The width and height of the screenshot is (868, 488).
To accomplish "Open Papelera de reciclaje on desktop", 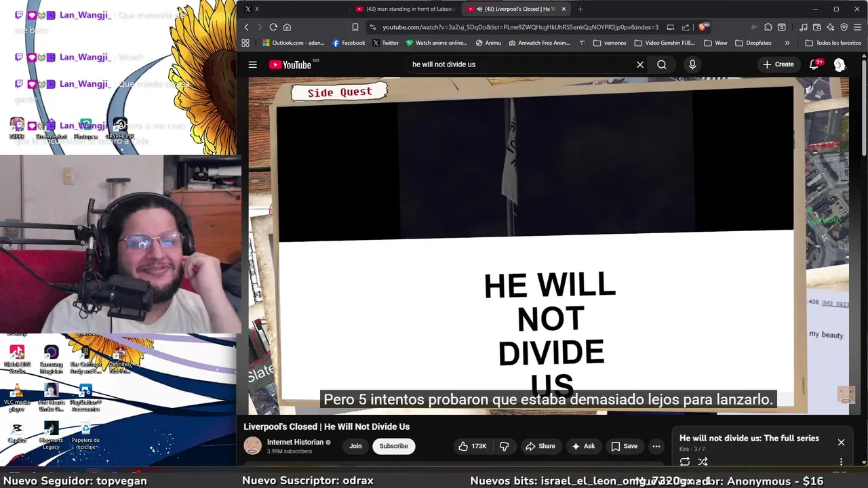I will click(x=85, y=436).
